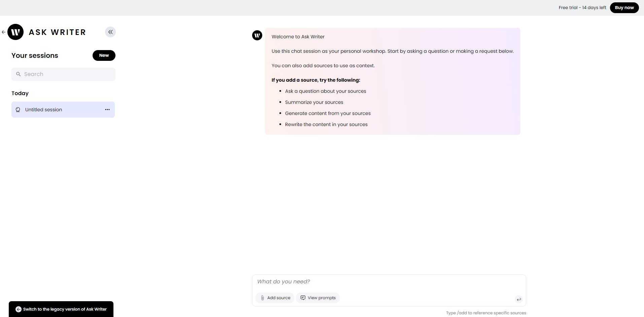Click 'You can also add sources' sentence
The image size is (644, 317).
click(323, 66)
